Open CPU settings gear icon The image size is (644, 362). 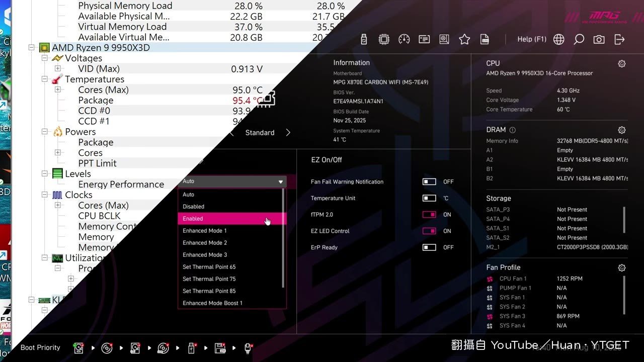pyautogui.click(x=622, y=64)
